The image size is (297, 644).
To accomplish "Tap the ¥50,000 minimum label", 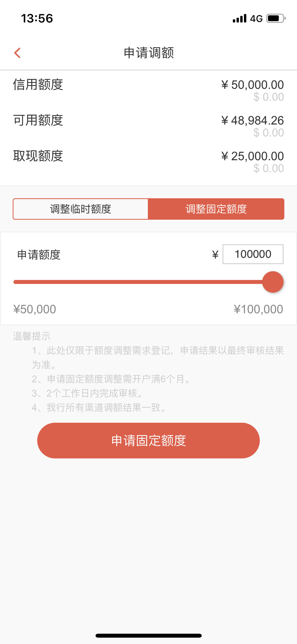I will (35, 309).
